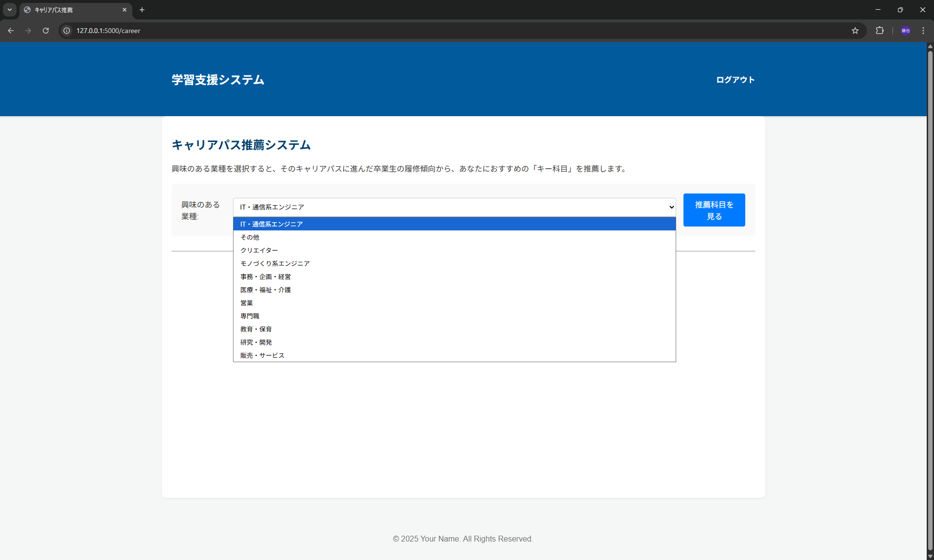This screenshot has height=560, width=934.
Task: Bookmark this page with star icon
Action: [x=855, y=31]
